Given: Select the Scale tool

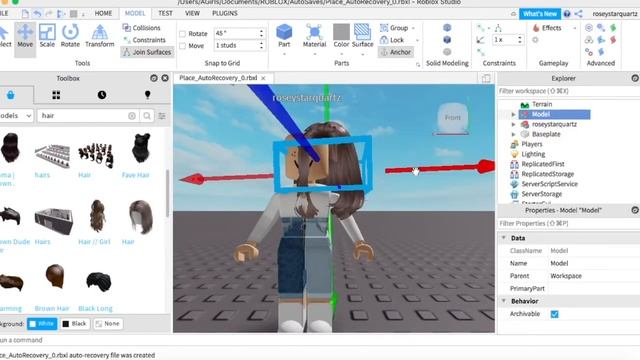Looking at the screenshot, I should click(x=47, y=36).
